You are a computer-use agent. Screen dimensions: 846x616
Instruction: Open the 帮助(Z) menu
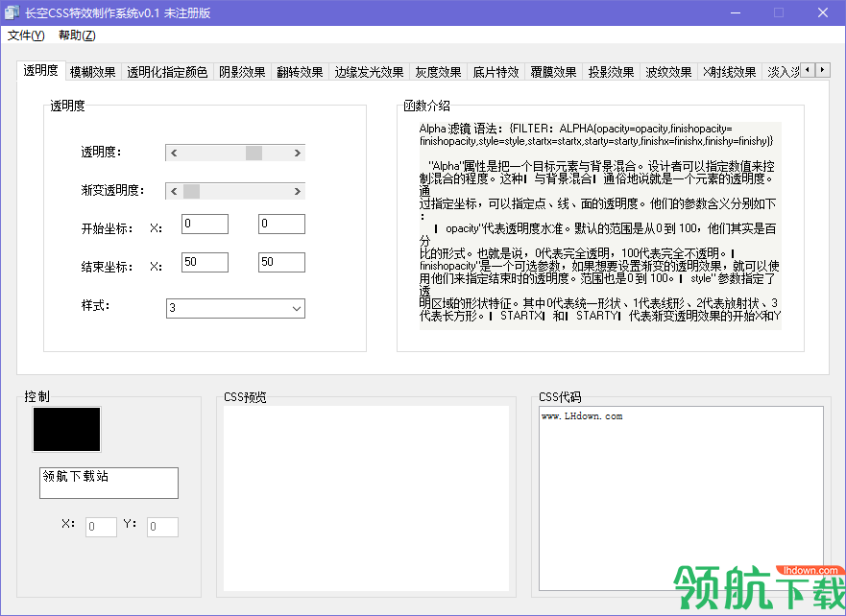[x=77, y=36]
